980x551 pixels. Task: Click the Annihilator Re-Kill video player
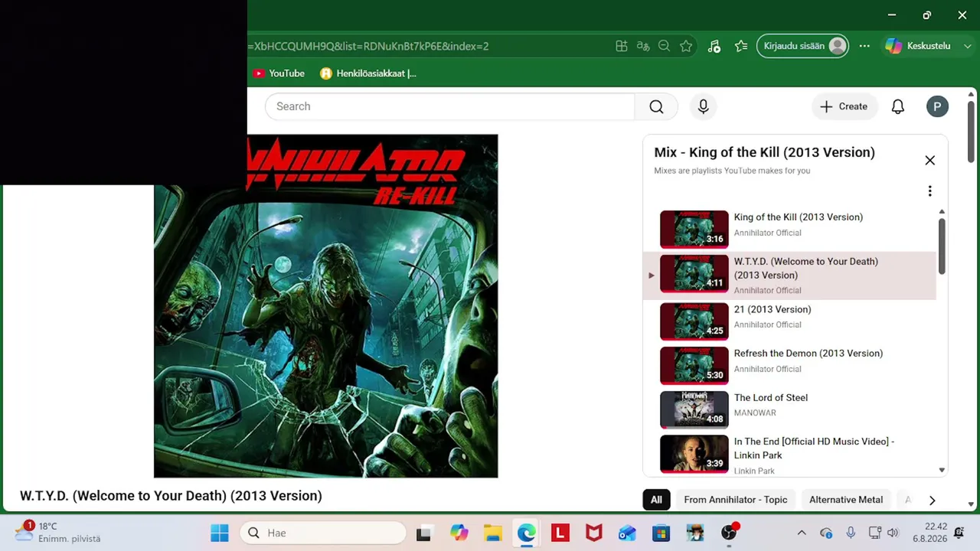(x=326, y=306)
